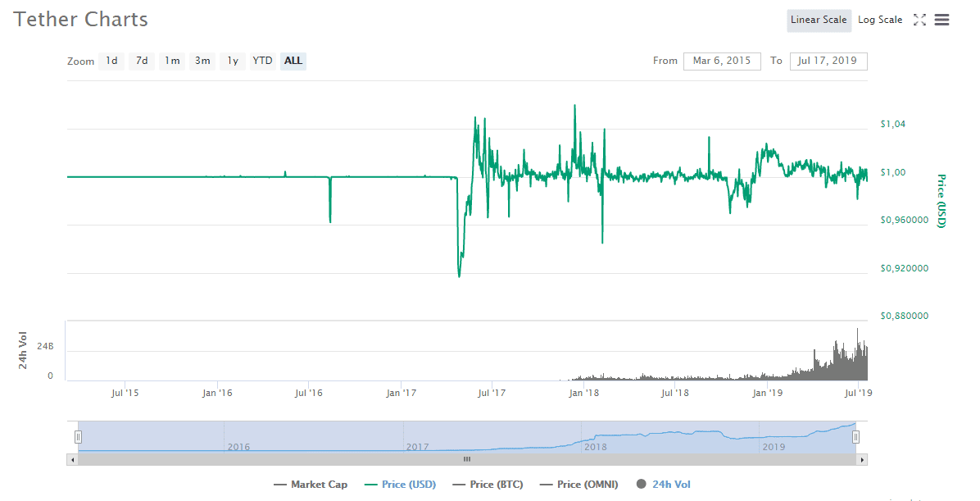Set zoom range to 7d
980x501 pixels.
(142, 61)
